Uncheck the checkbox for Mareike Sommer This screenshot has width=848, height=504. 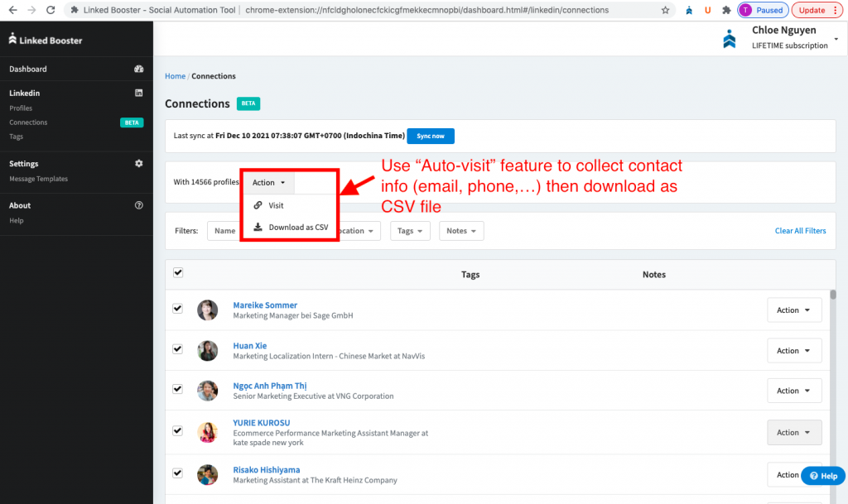click(x=177, y=309)
